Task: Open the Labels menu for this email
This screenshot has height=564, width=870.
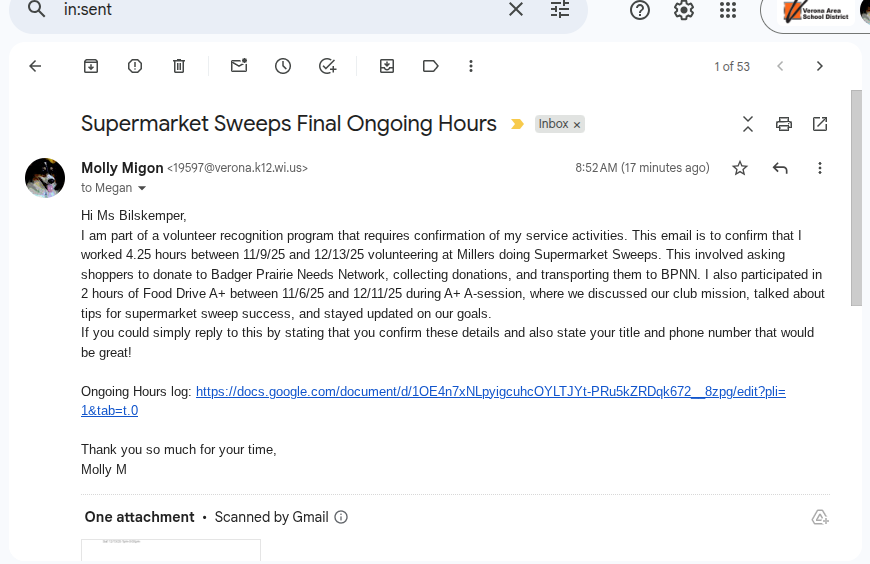Action: pos(431,66)
